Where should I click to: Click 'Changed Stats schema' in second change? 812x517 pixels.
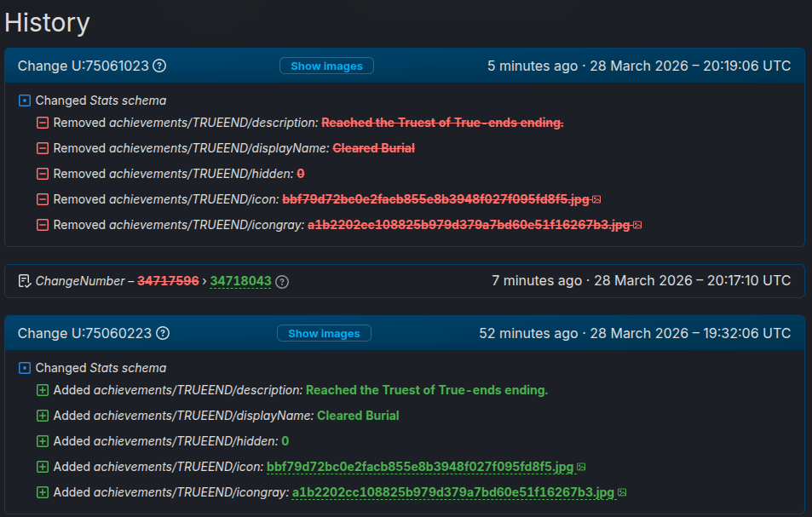pos(101,368)
